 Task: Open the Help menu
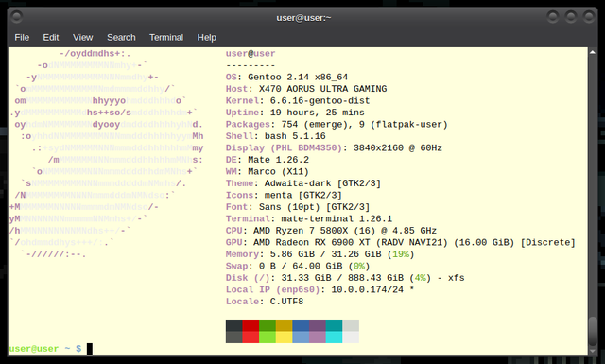point(206,38)
